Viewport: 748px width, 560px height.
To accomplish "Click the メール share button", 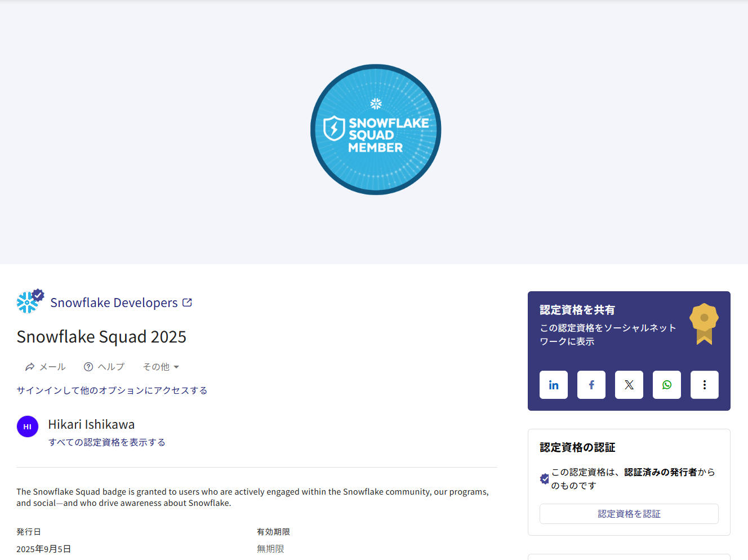I will click(x=46, y=367).
